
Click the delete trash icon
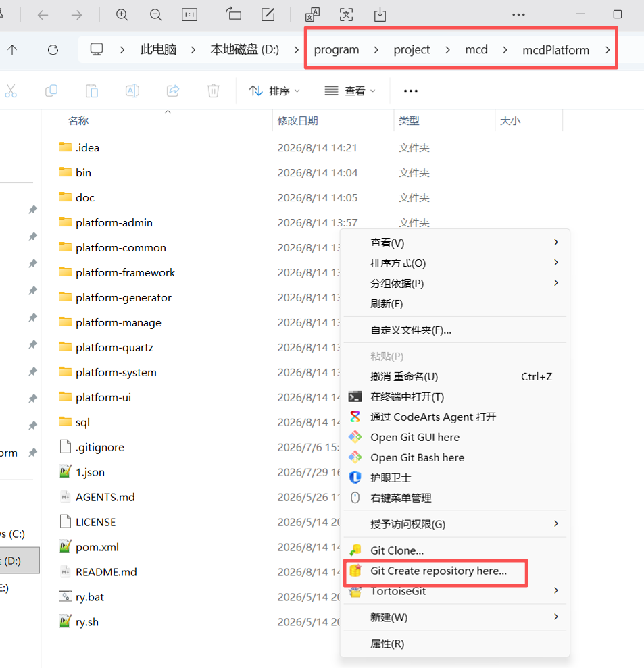click(213, 91)
